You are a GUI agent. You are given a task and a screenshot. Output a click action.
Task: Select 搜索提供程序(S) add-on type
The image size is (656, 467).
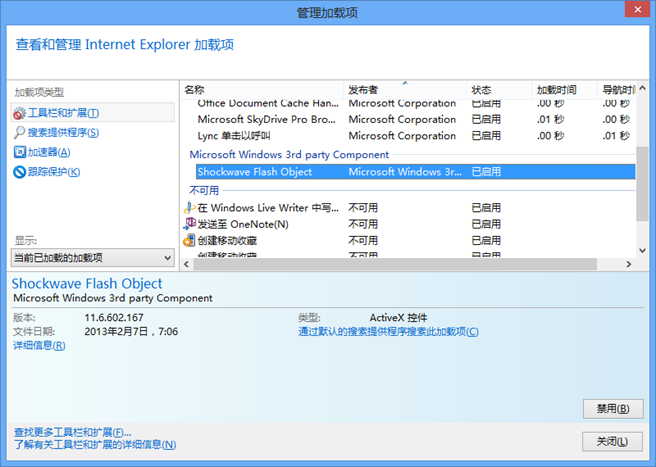click(x=63, y=133)
